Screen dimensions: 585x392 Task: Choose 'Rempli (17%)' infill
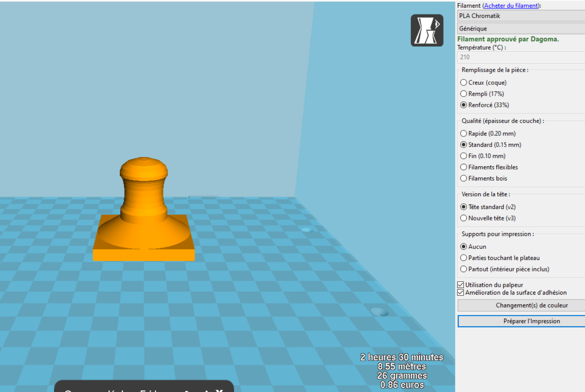(x=464, y=94)
